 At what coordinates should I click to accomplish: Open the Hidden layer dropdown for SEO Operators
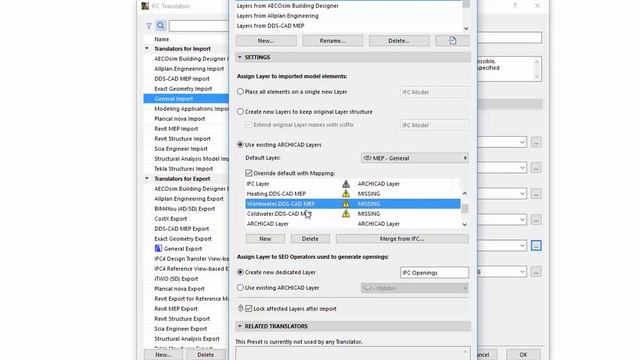pyautogui.click(x=414, y=288)
